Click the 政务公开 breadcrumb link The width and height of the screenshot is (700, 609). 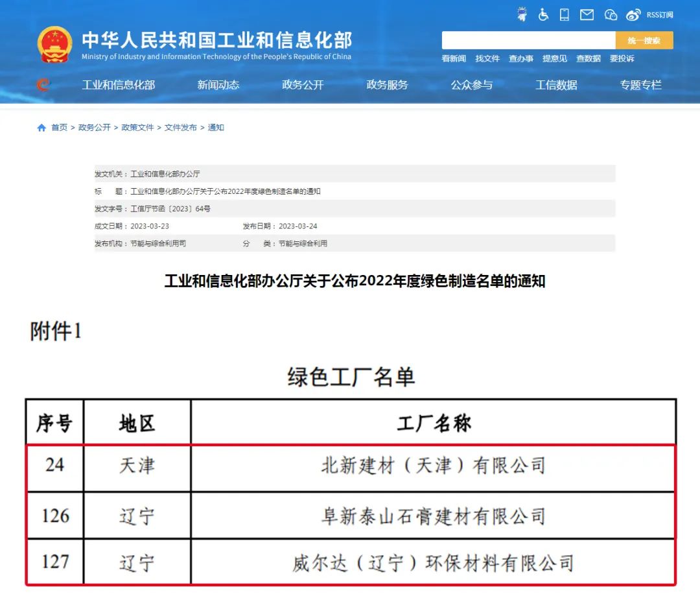[94, 128]
